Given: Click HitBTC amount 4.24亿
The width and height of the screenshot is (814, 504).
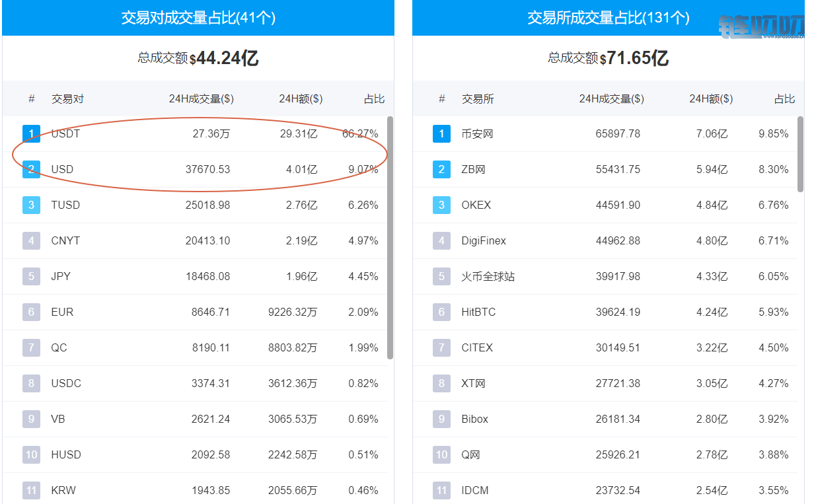Looking at the screenshot, I should pos(712,312).
